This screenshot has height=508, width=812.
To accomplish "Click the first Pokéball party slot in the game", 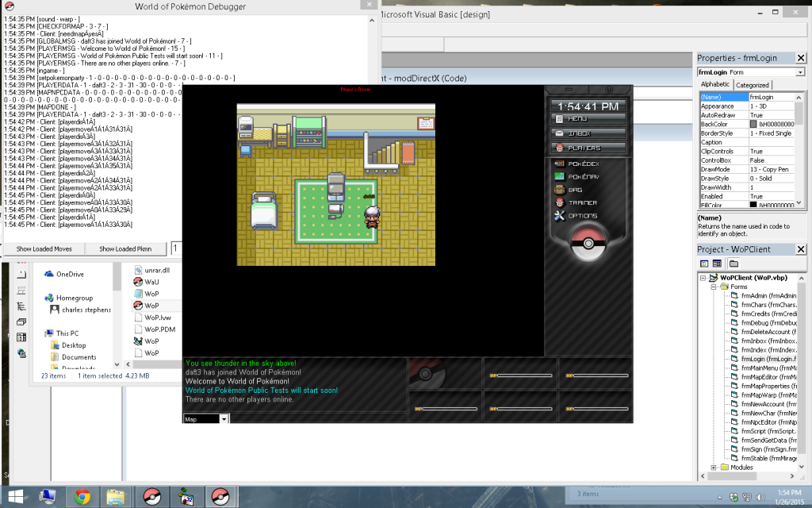I will pyautogui.click(x=445, y=373).
